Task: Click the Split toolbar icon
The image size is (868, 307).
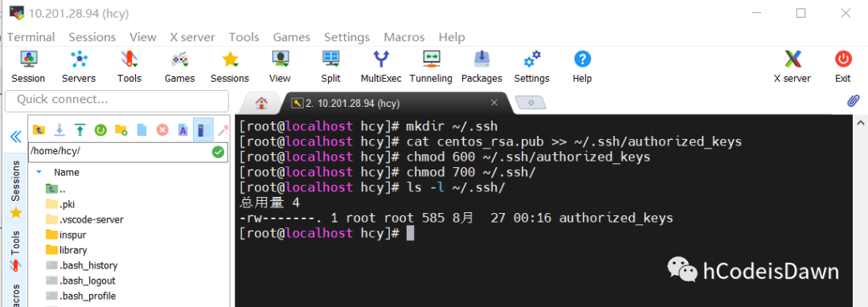Action: pos(330,67)
